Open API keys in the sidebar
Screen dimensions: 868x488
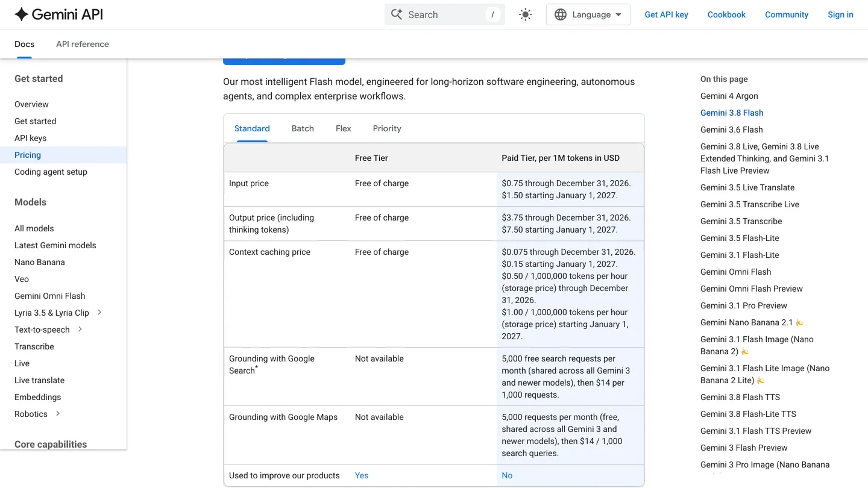pyautogui.click(x=30, y=138)
